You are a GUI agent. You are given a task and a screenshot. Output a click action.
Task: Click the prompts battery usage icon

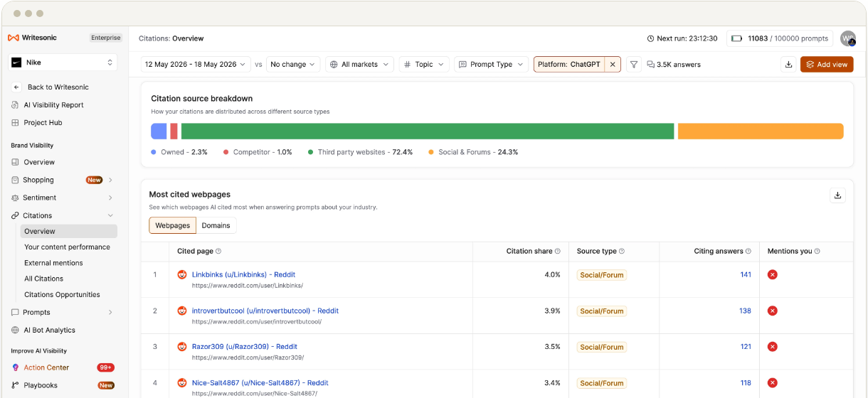pos(736,38)
